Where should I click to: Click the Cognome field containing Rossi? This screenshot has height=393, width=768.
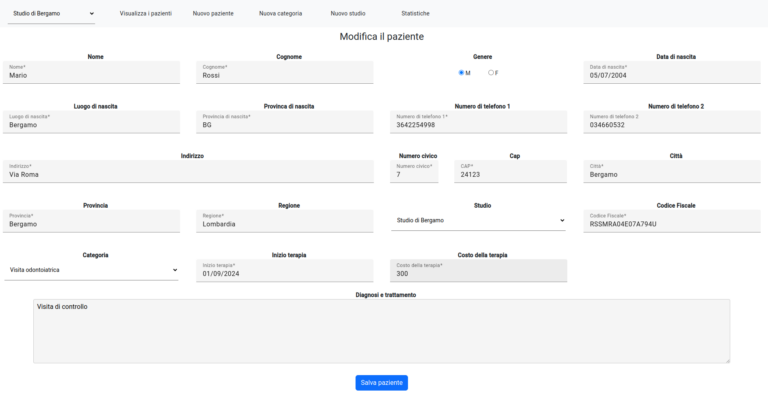(x=285, y=73)
